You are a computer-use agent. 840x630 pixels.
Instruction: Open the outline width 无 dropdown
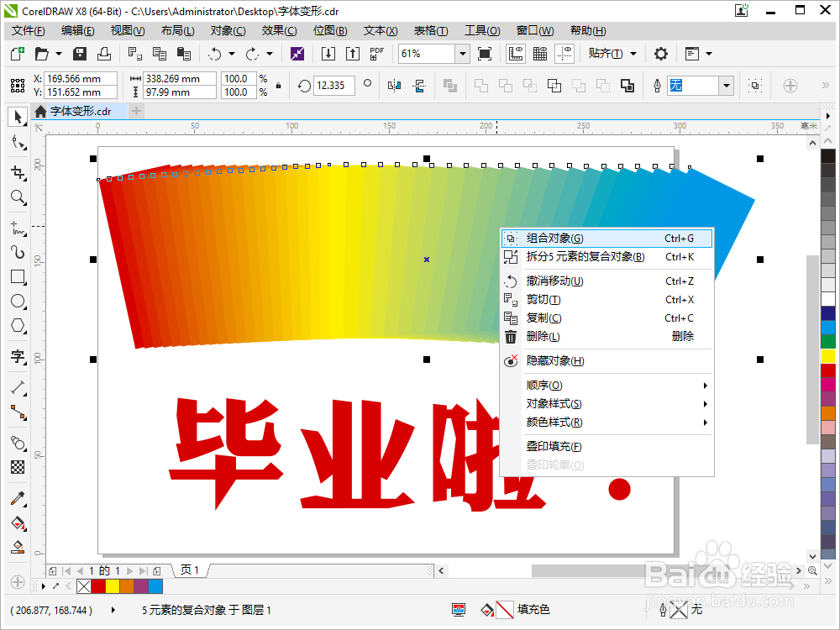coord(727,86)
